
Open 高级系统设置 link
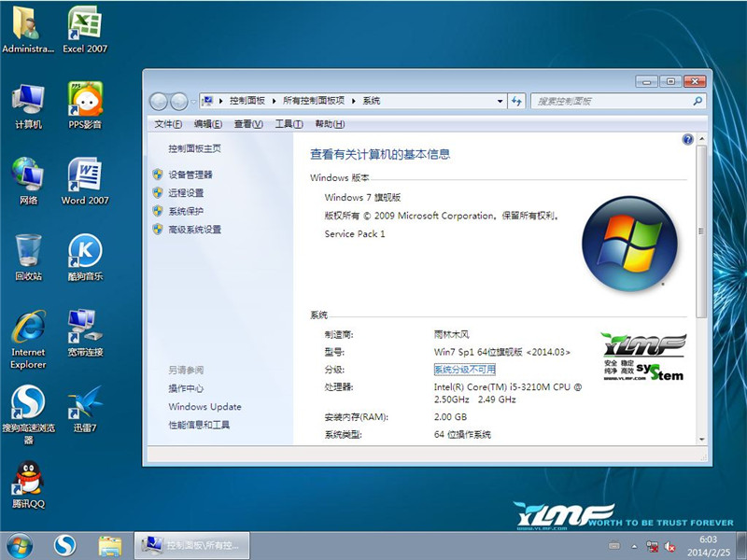[195, 230]
